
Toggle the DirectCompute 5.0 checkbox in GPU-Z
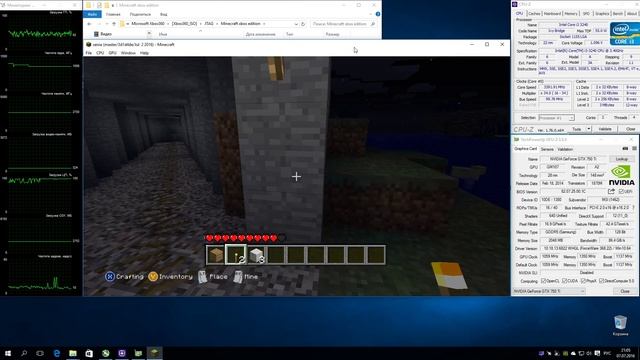pos(601,281)
